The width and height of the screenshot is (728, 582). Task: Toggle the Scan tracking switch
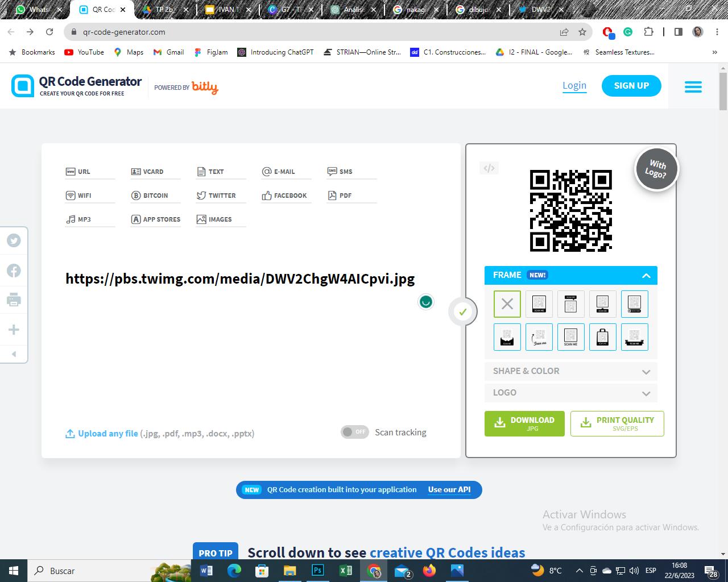click(x=355, y=432)
